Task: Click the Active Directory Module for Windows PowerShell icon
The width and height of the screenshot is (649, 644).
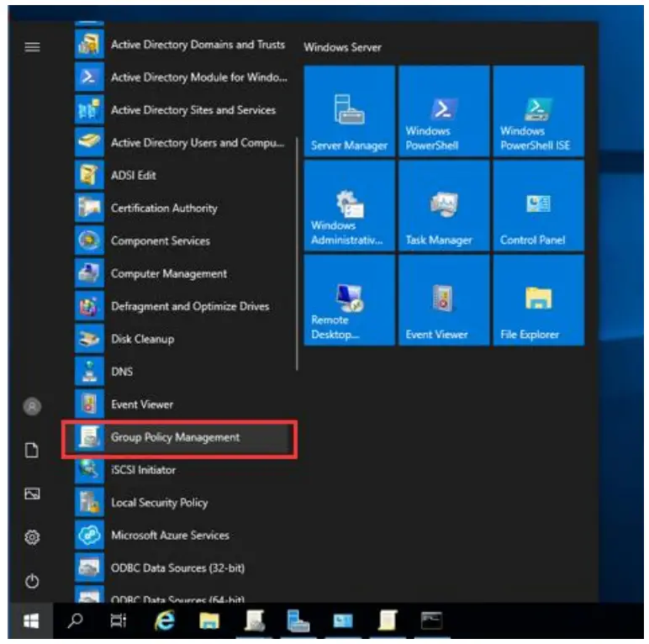Action: tap(89, 77)
